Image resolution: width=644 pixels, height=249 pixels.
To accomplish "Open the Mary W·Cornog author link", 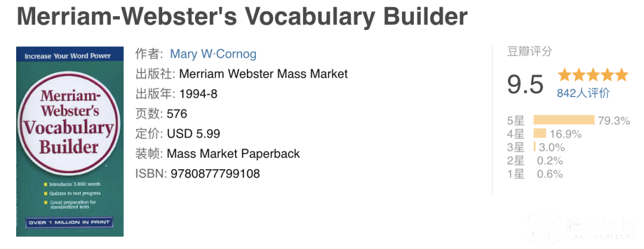I will point(213,54).
